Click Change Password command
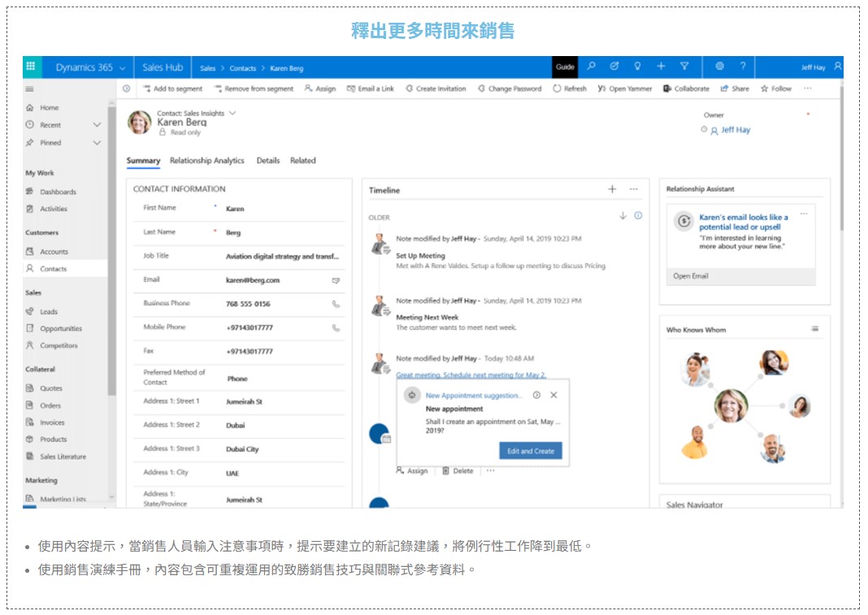The width and height of the screenshot is (868, 615). pyautogui.click(x=510, y=89)
